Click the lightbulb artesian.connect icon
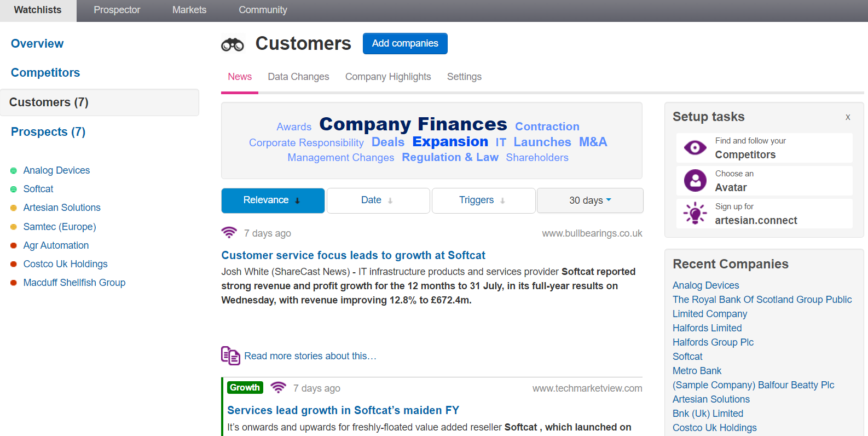Viewport: 868px width, 436px height. (x=695, y=213)
